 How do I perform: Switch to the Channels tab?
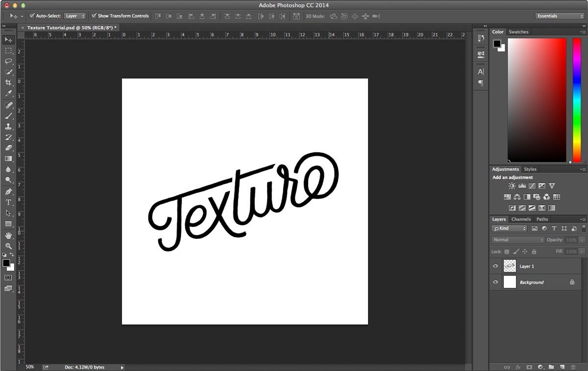[521, 219]
